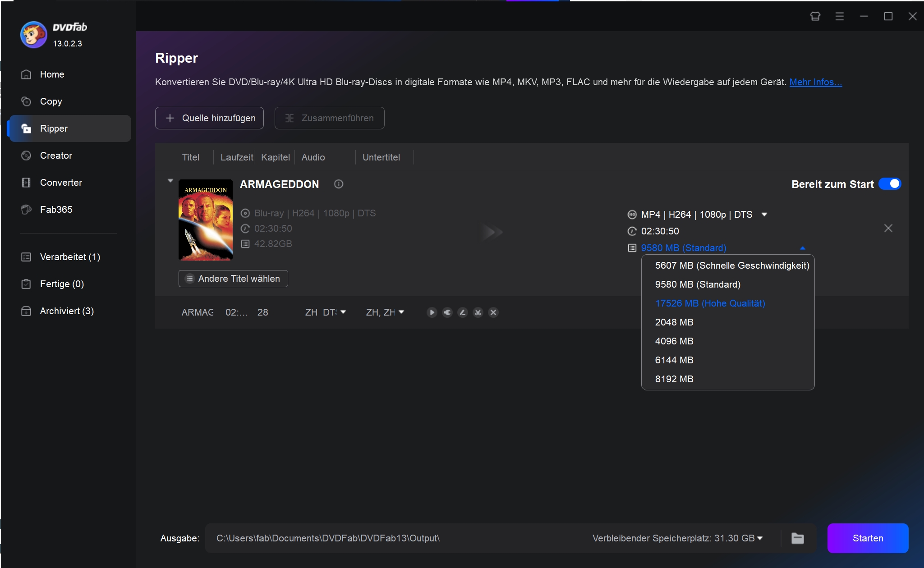The image size is (924, 568).
Task: Browse output folder with the folder icon
Action: point(798,538)
